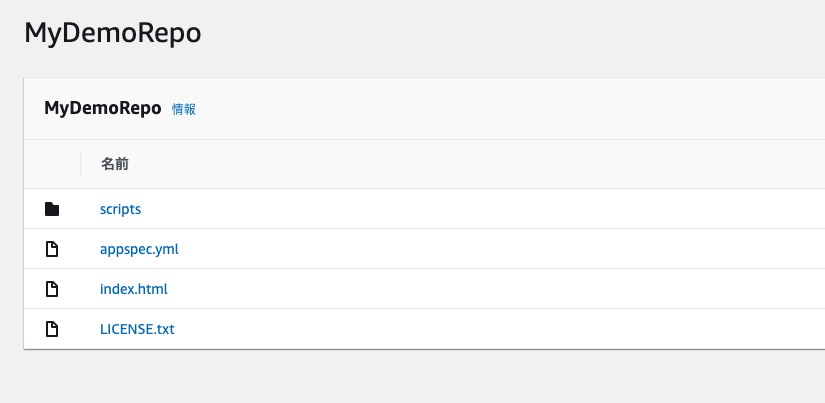Click the file icon beside appspec.yml

coord(52,249)
